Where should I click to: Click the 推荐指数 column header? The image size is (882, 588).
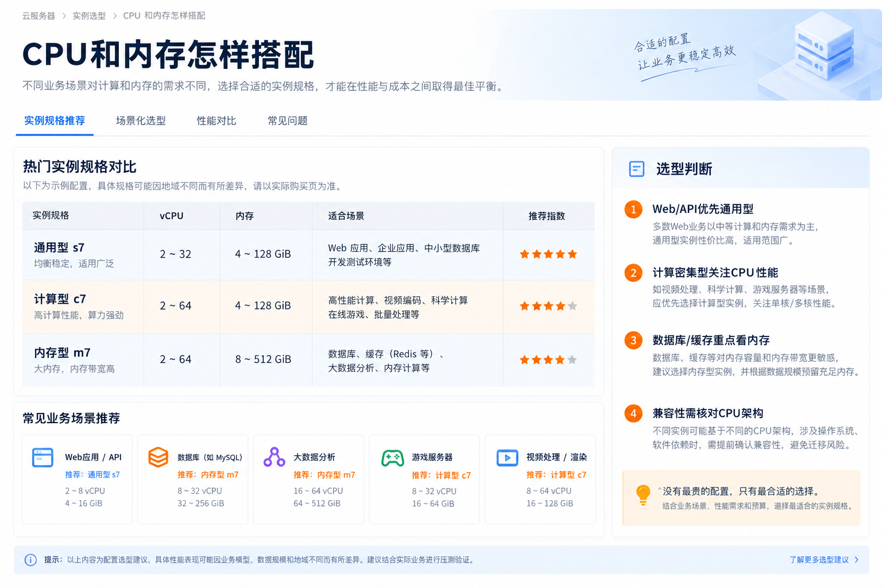coord(547,216)
